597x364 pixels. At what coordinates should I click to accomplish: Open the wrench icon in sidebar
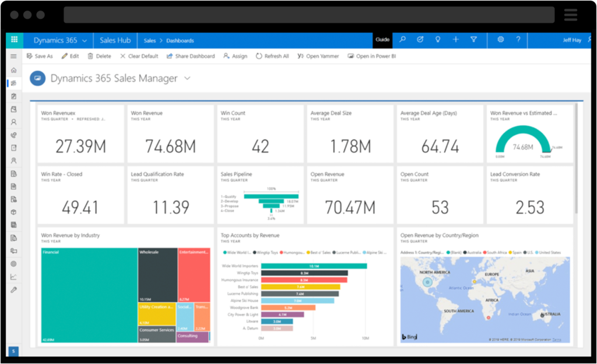click(14, 289)
